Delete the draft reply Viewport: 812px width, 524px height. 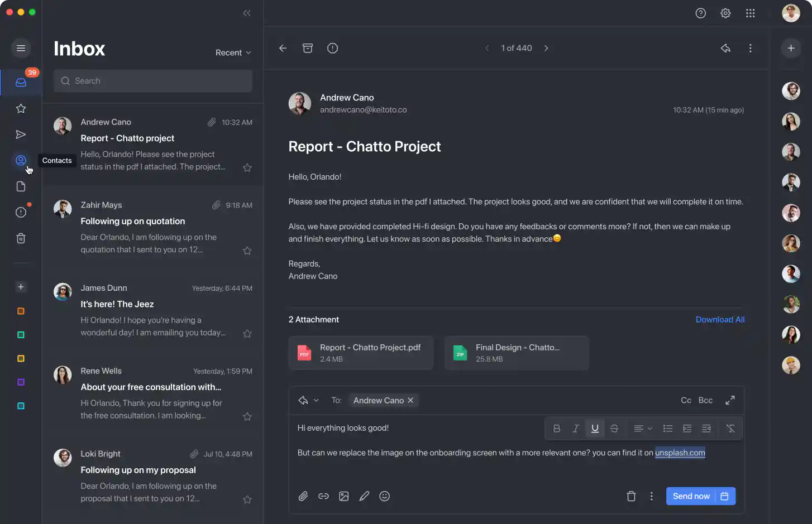pos(631,496)
